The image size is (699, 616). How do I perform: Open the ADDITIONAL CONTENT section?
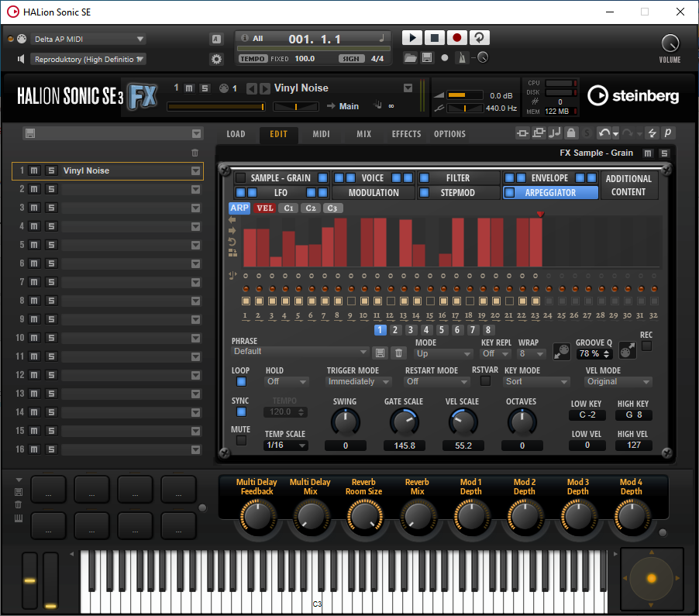point(628,185)
